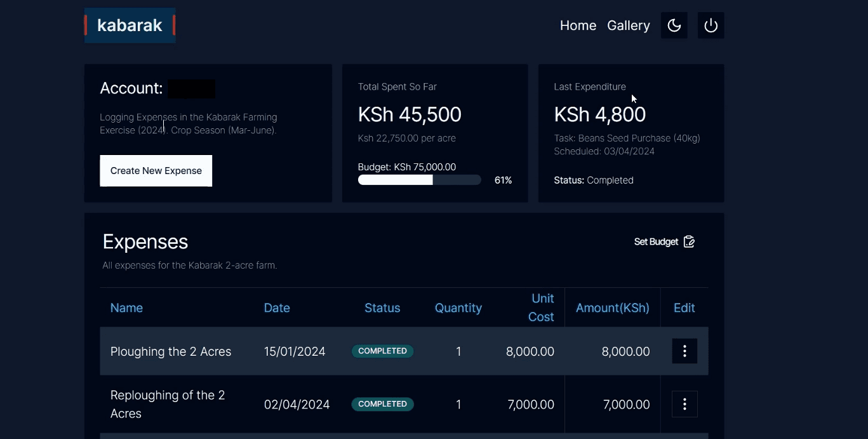Click the Amount(KSh) column header
This screenshot has height=439, width=868.
click(x=612, y=308)
